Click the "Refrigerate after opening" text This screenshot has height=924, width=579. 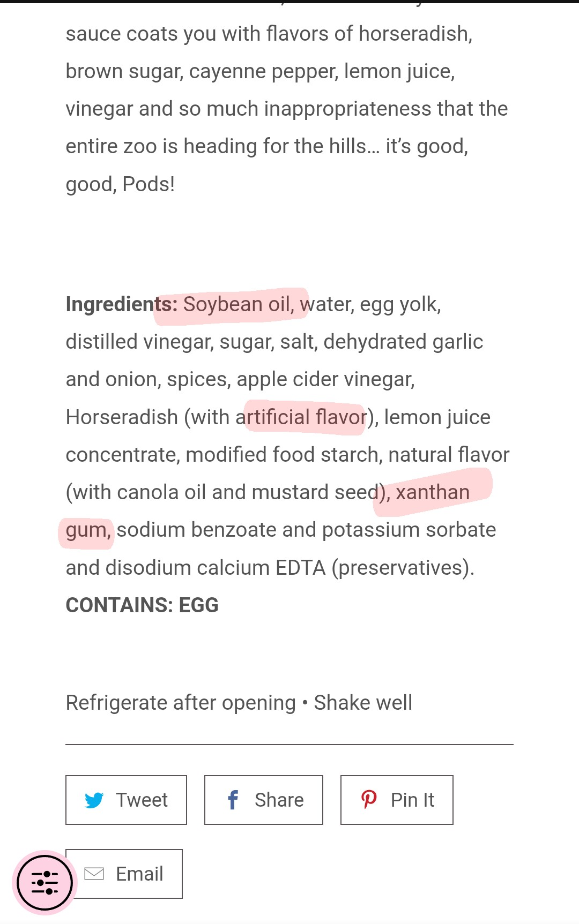181,703
